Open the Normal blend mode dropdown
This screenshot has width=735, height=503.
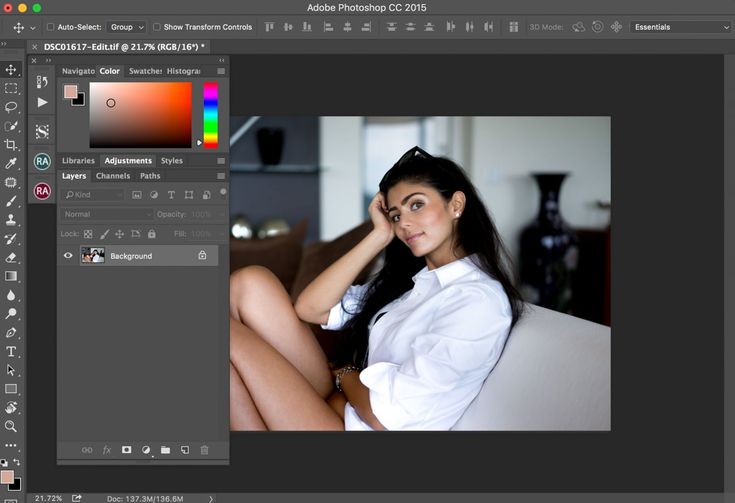(106, 214)
